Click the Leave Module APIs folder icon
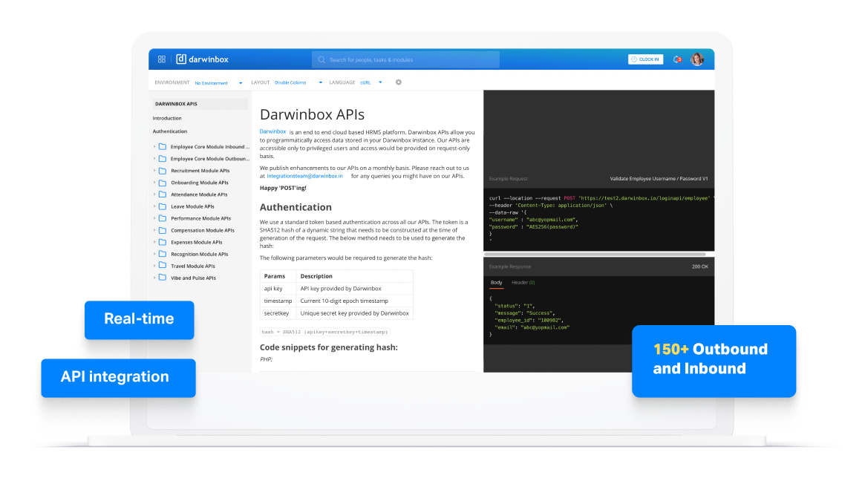The height and width of the screenshot is (478, 868). click(x=163, y=206)
